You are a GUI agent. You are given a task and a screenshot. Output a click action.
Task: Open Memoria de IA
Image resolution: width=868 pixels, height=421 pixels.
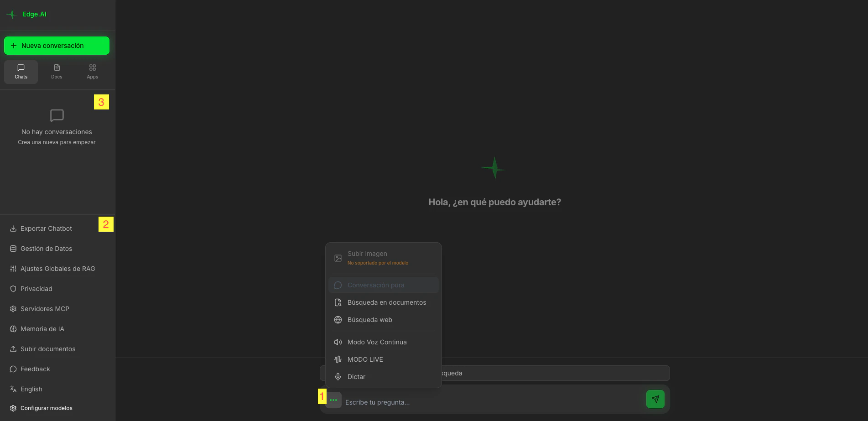(x=57, y=329)
